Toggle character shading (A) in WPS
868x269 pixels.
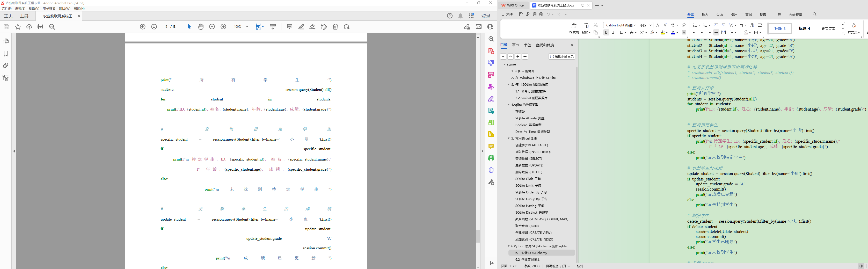(684, 32)
